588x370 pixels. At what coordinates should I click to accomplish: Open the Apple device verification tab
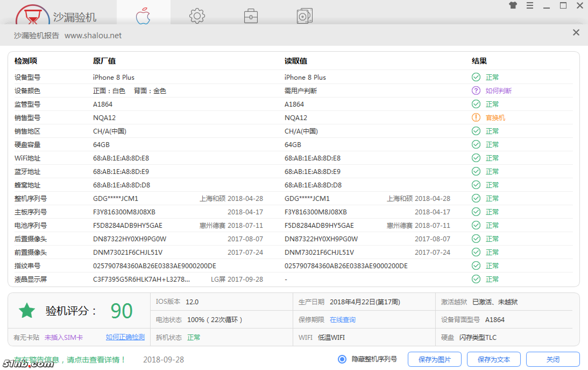click(143, 16)
